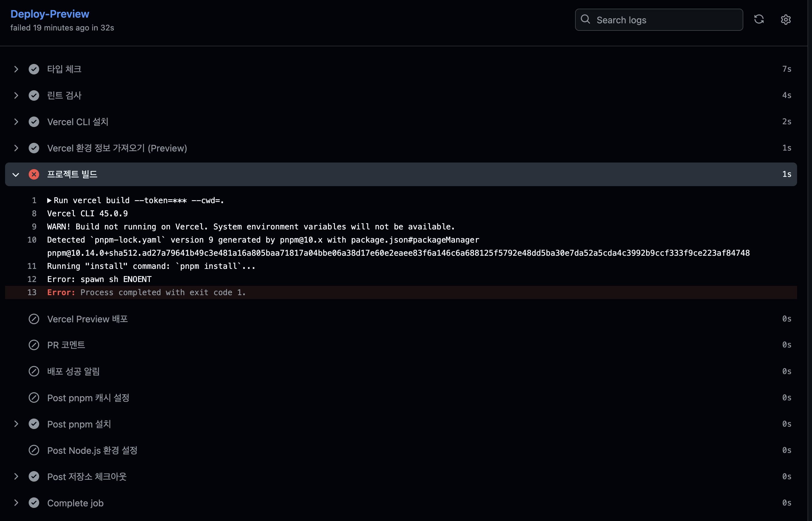Open the Deploy-Preview job link
This screenshot has height=521, width=812.
click(50, 14)
